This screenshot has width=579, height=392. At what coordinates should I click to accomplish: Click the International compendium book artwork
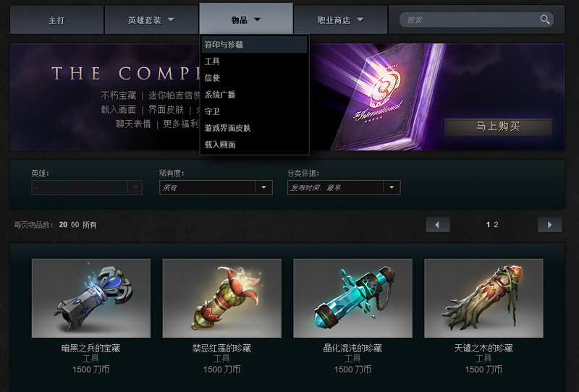pos(384,98)
